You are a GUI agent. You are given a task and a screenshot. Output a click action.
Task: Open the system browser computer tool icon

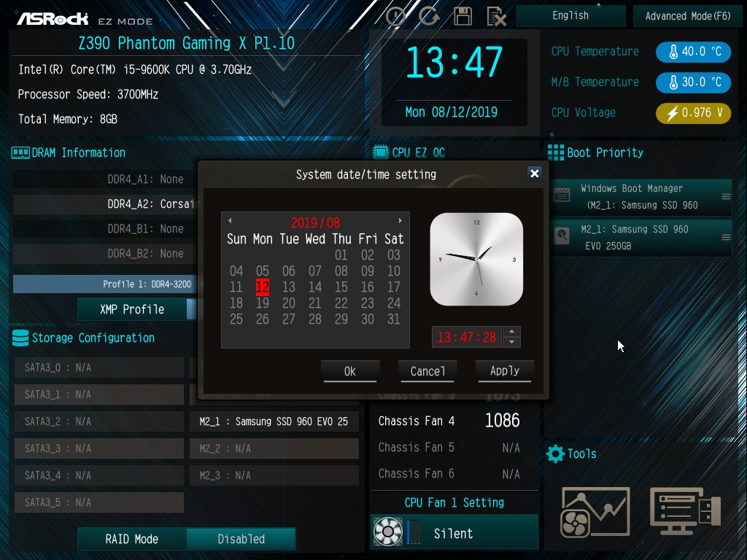[x=686, y=511]
